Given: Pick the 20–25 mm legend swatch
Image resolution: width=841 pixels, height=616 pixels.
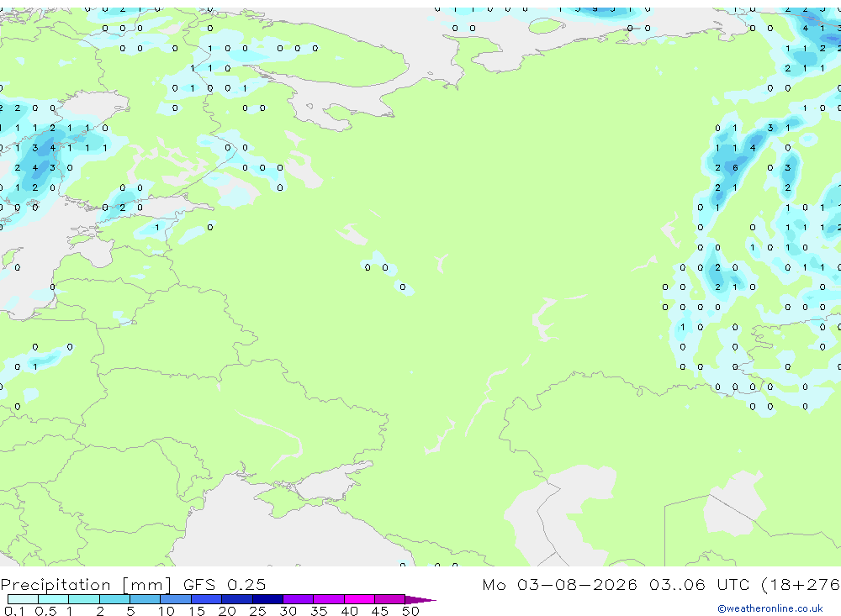Looking at the screenshot, I should tap(236, 599).
